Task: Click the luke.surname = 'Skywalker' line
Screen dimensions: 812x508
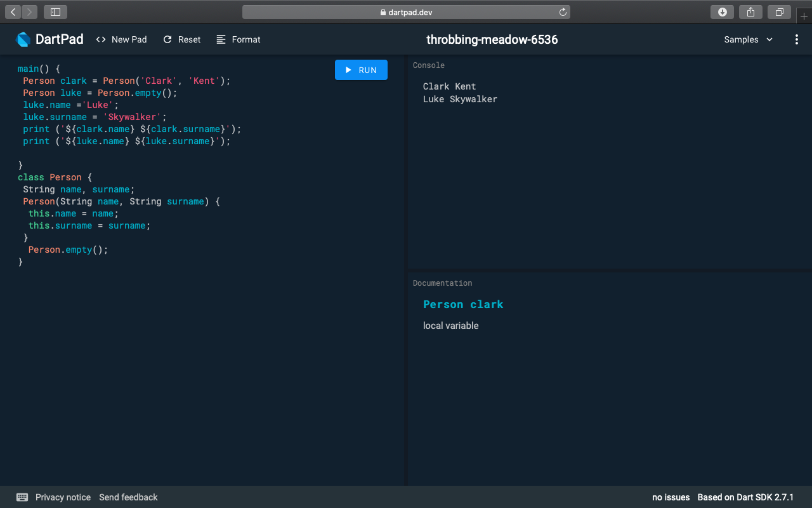Action: (x=95, y=117)
